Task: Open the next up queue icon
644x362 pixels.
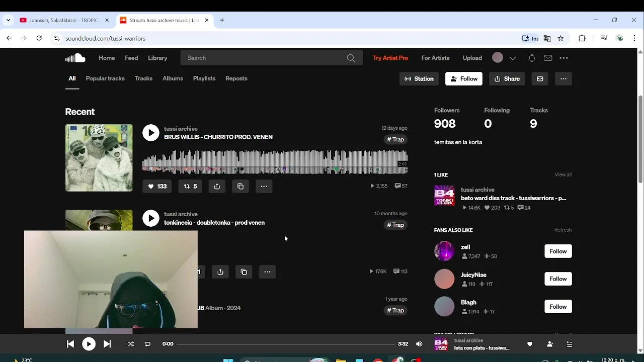Action: (x=570, y=344)
